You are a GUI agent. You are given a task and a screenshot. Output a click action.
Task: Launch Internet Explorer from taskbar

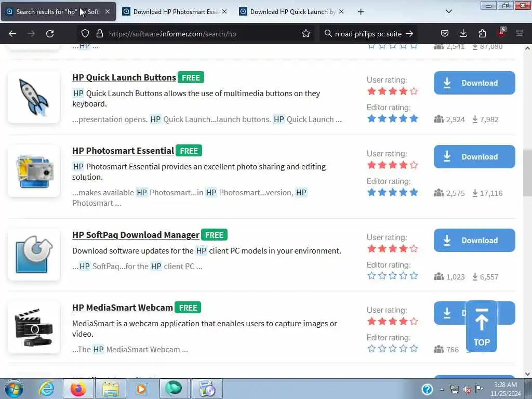coord(46,389)
